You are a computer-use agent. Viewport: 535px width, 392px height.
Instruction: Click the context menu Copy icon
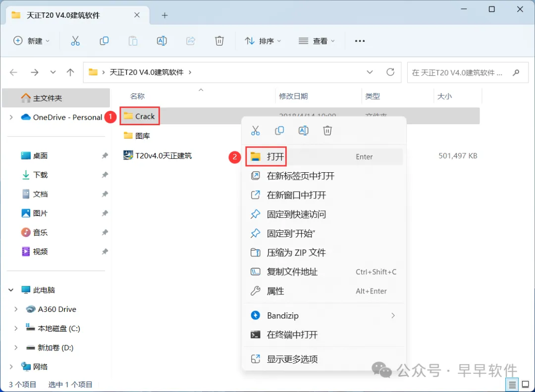(x=279, y=131)
